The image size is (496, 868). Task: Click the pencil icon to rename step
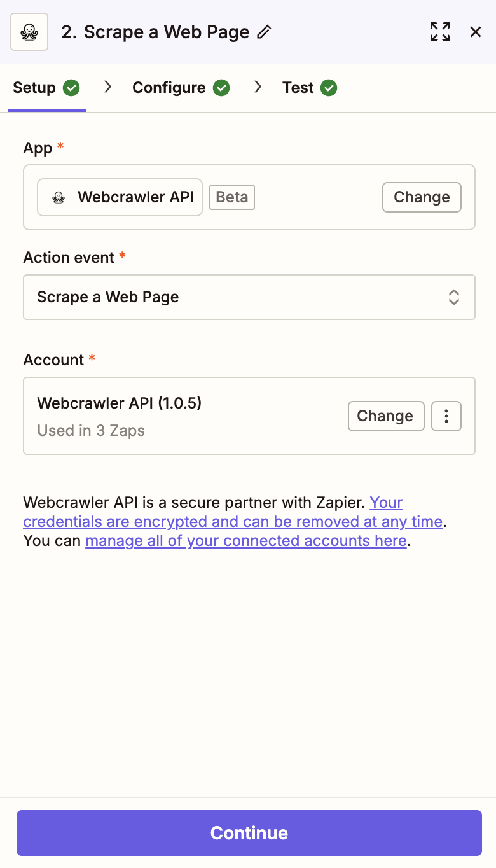(x=264, y=32)
